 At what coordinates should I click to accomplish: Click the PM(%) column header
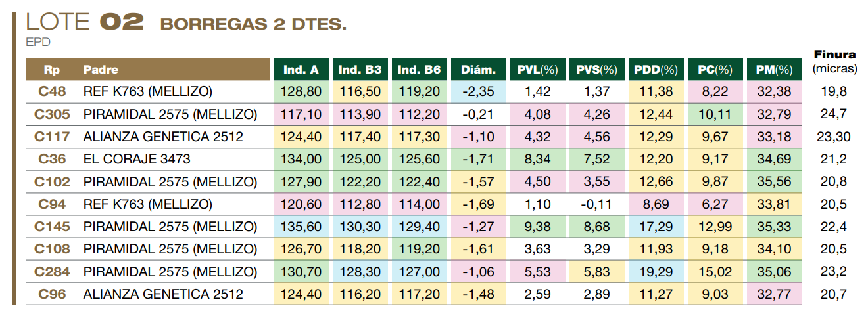coord(774,70)
